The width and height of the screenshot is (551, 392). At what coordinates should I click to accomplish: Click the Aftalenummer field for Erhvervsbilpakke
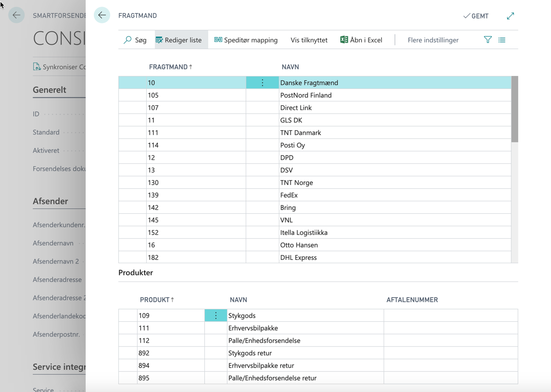click(x=451, y=328)
